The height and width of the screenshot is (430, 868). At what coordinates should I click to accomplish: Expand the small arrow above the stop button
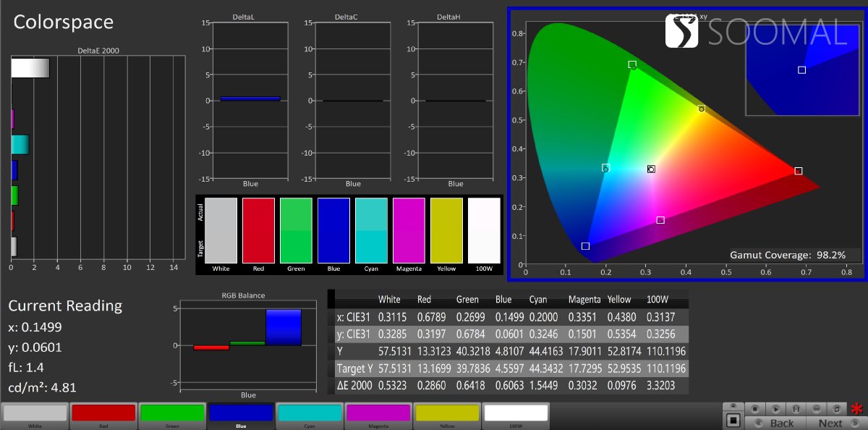coord(733,405)
